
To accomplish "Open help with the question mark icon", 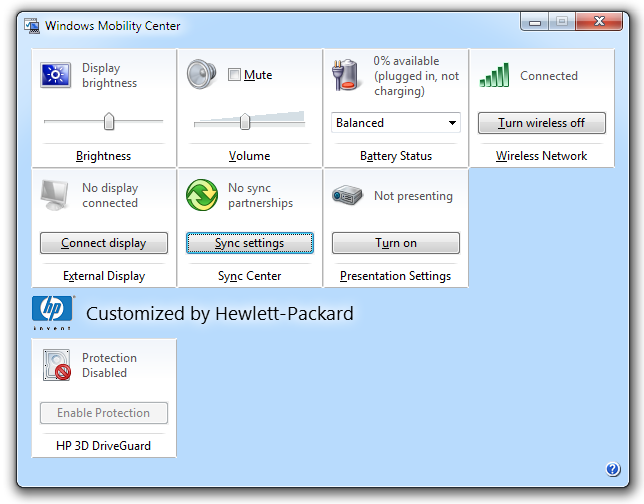I will (x=612, y=469).
